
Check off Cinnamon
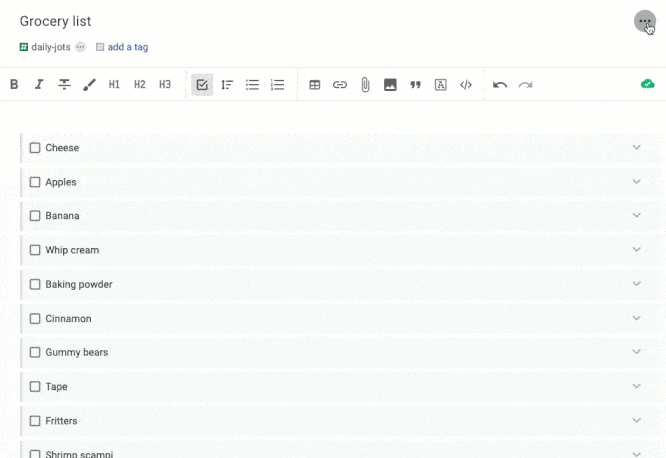coord(35,319)
